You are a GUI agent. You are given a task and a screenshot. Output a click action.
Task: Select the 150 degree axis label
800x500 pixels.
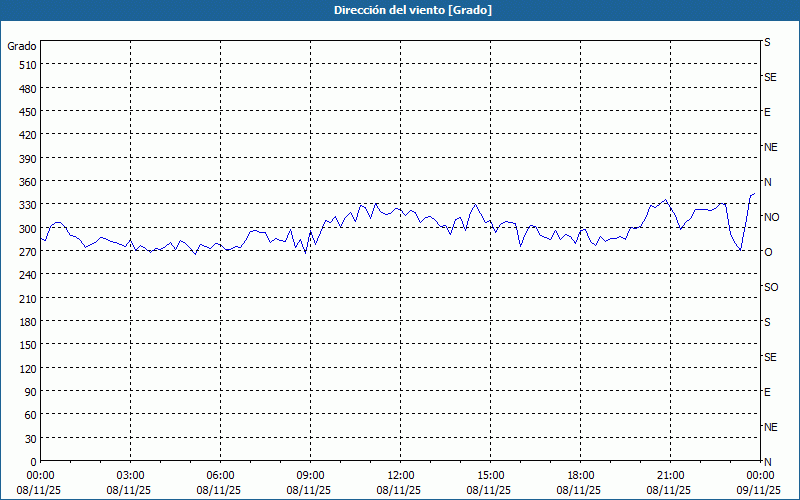coord(28,345)
